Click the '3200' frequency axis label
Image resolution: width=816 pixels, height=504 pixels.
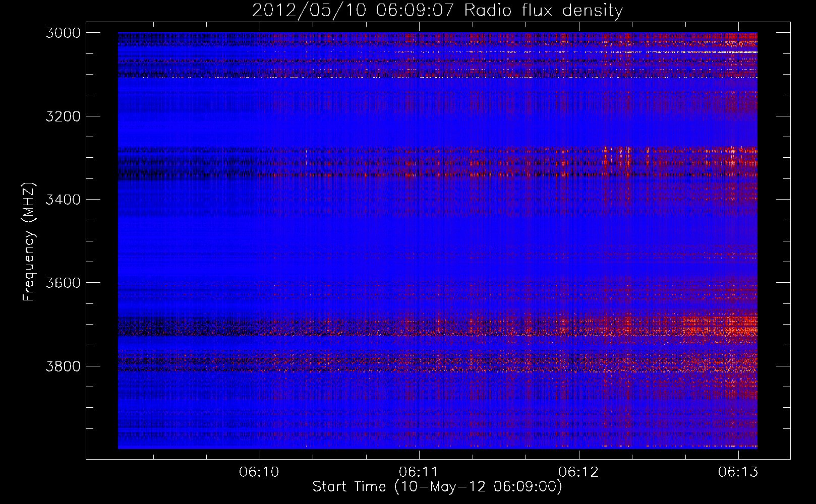[x=63, y=116]
